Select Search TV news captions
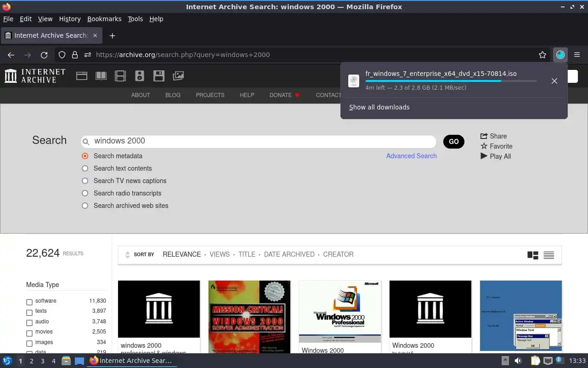This screenshot has height=368, width=588. pyautogui.click(x=85, y=181)
